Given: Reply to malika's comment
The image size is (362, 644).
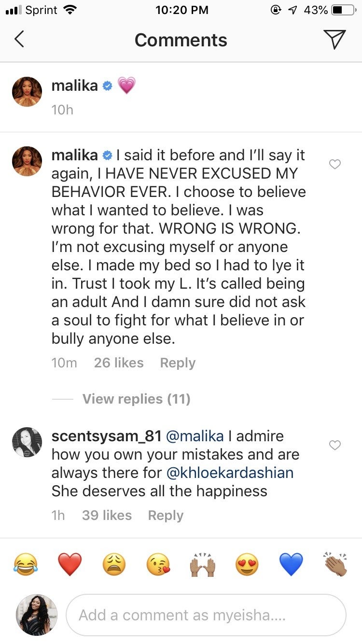Looking at the screenshot, I should pos(178,363).
